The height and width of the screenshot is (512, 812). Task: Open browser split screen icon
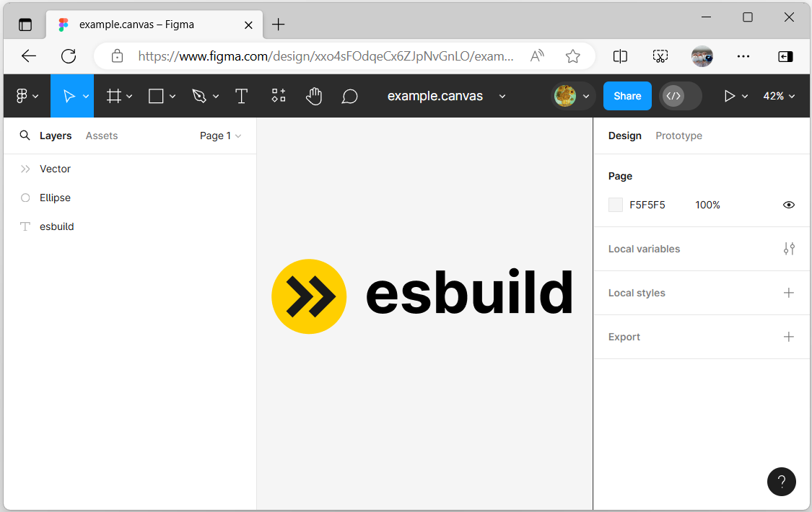coord(620,56)
